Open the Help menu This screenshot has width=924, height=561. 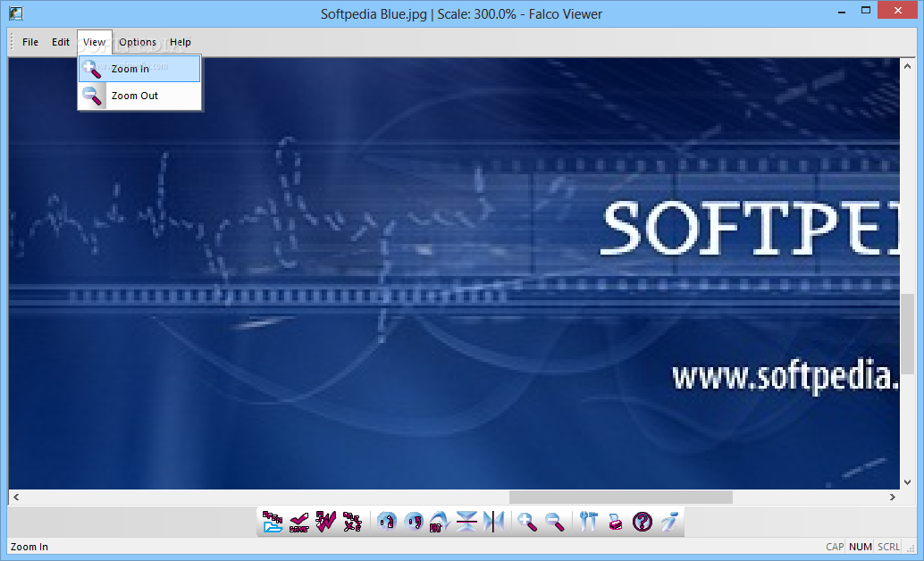181,42
